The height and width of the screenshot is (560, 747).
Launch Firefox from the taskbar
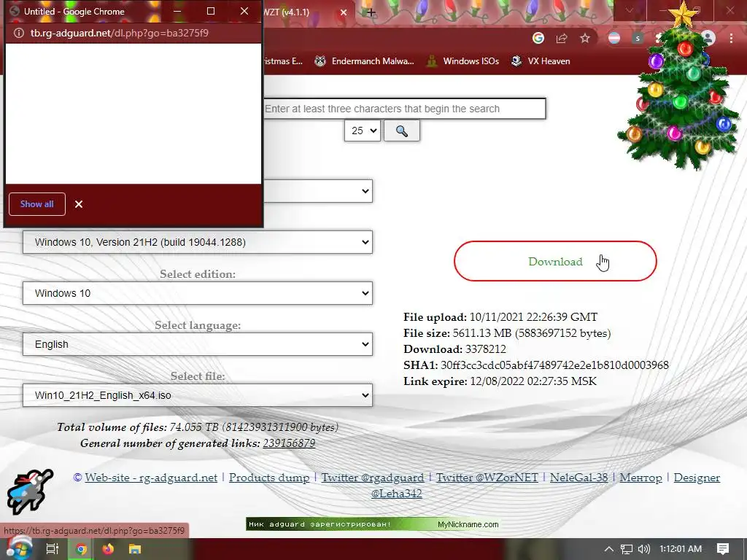108,549
